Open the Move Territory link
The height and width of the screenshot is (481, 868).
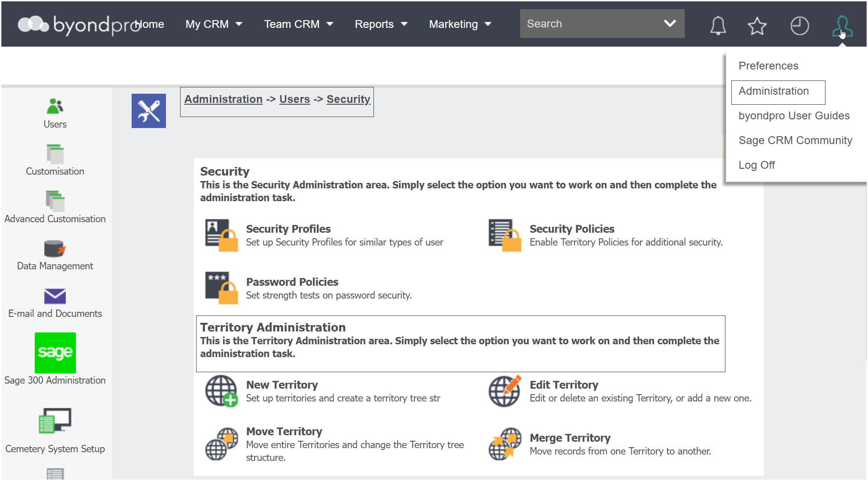tap(284, 431)
